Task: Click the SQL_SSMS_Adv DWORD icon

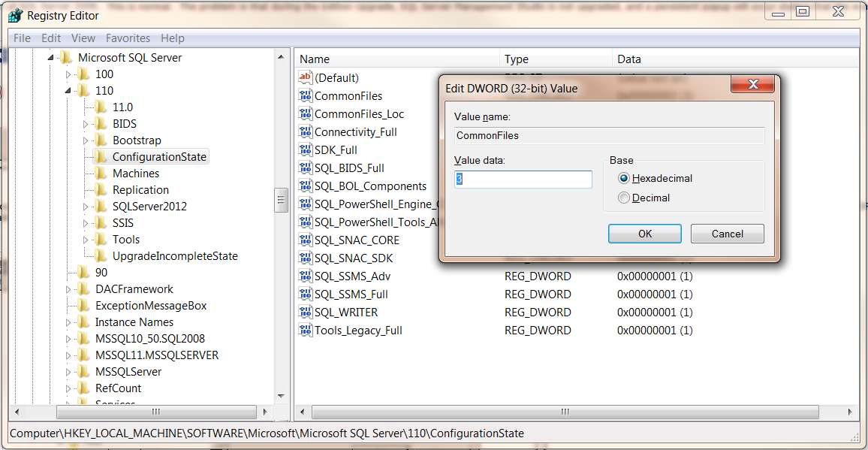Action: tap(306, 276)
